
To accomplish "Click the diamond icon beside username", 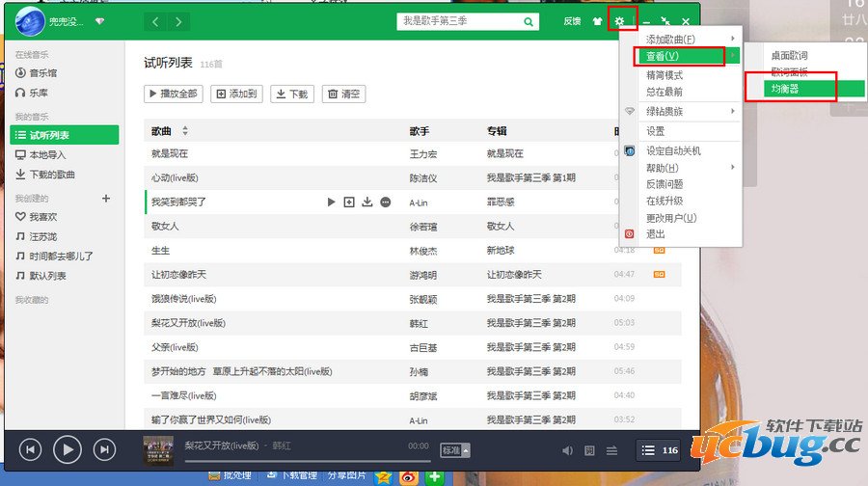I will point(99,21).
